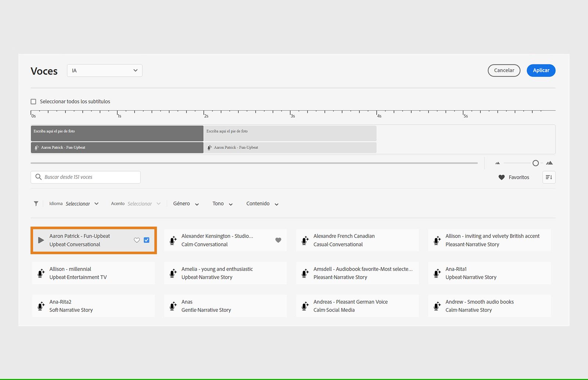Click the zoom out mountain icon

coord(498,163)
